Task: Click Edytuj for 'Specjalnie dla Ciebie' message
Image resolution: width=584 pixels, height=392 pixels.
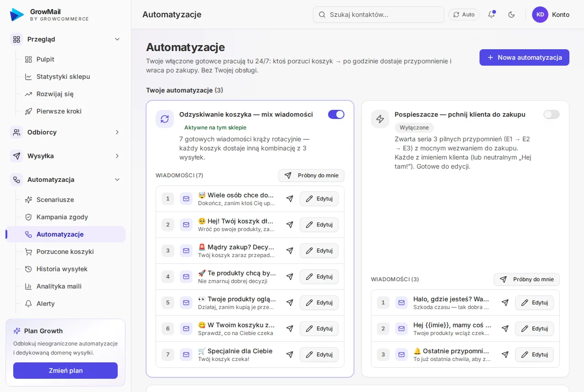Action: point(319,355)
